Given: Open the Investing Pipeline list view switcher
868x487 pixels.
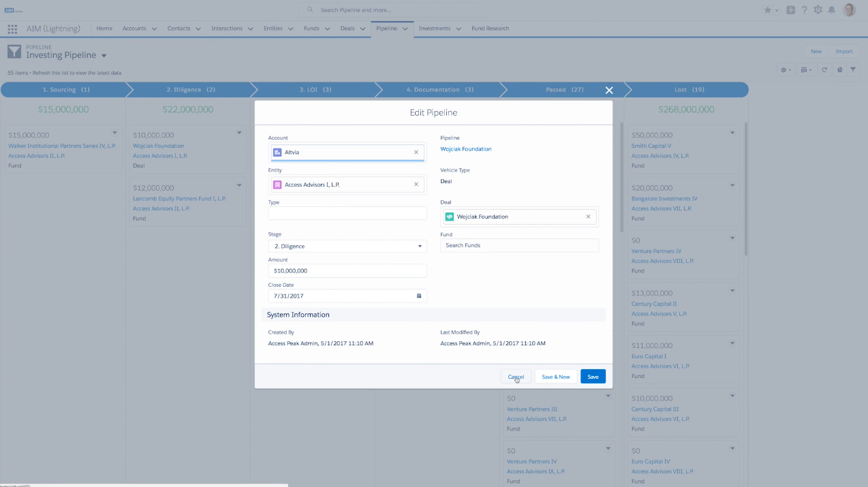Looking at the screenshot, I should [104, 56].
